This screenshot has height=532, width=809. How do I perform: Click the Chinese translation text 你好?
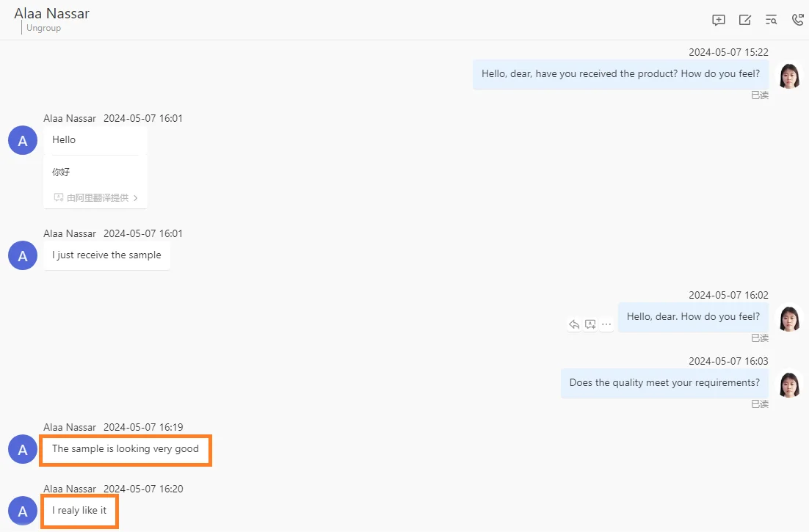point(61,172)
